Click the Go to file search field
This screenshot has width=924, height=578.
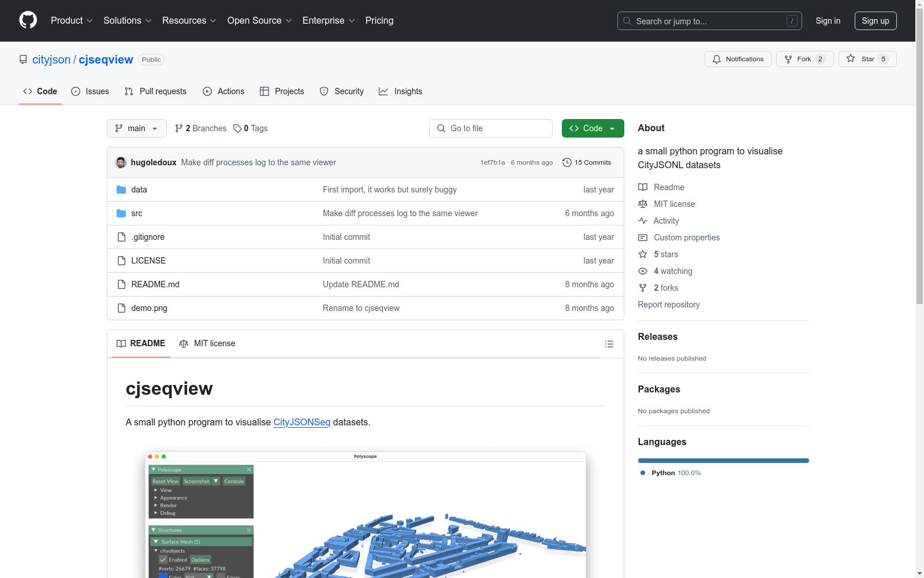491,128
